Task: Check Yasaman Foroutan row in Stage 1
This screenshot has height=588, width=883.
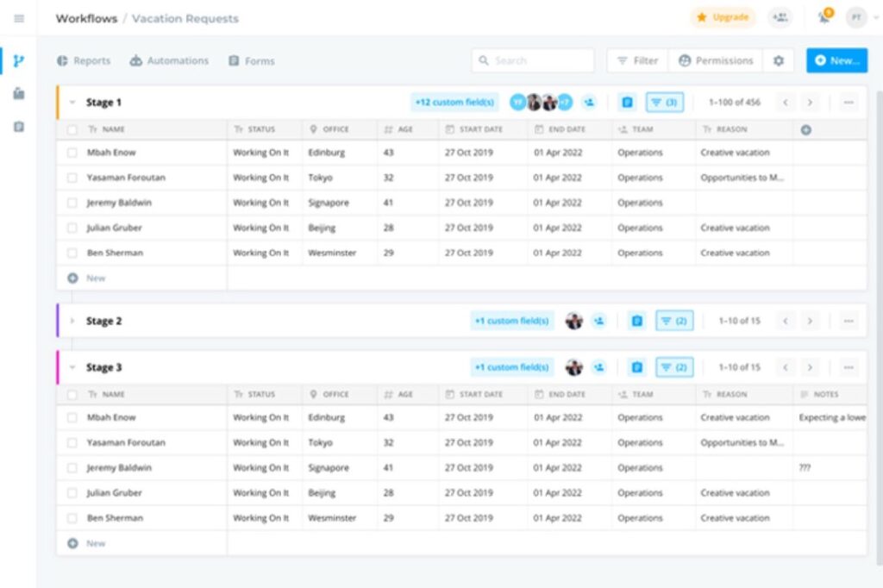Action: pyautogui.click(x=72, y=178)
